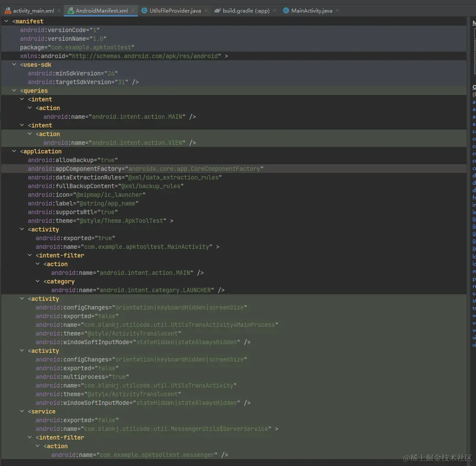This screenshot has height=466, width=476.
Task: Close the activity_main.xml tab
Action: (x=59, y=11)
